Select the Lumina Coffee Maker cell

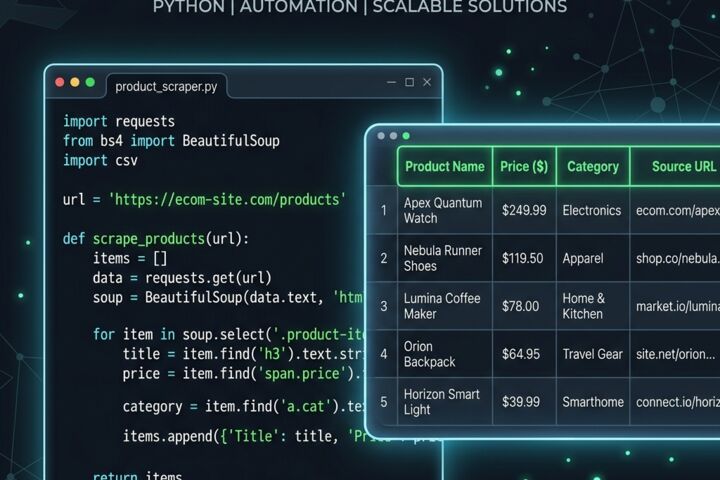tap(444, 306)
